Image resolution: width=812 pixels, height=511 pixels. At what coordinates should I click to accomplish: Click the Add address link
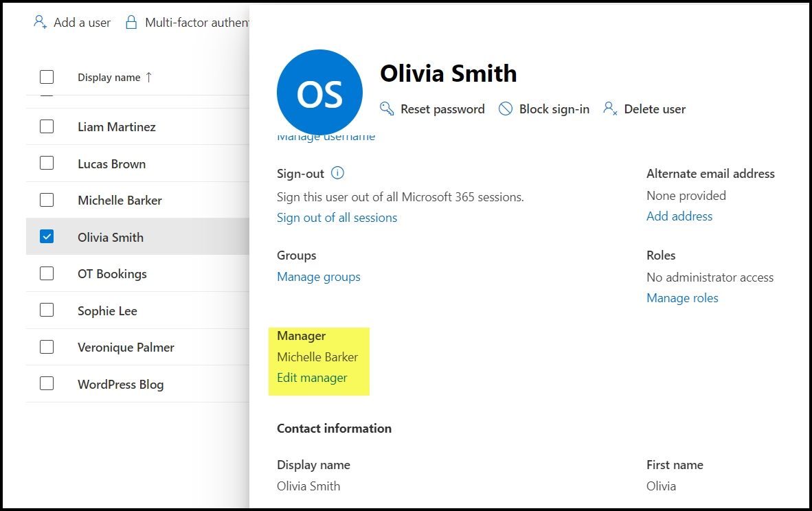click(679, 216)
